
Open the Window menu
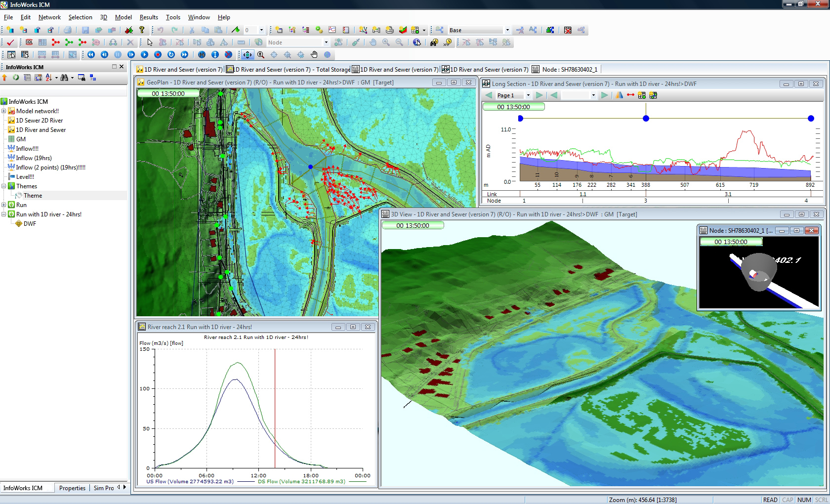click(x=199, y=17)
